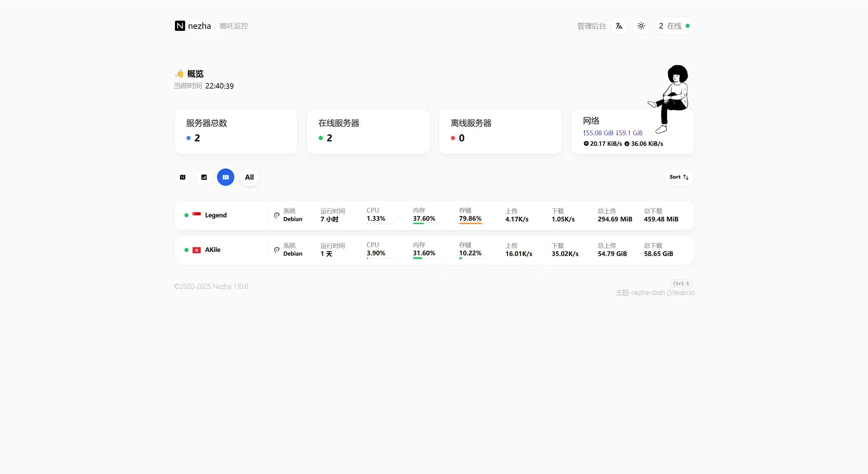Open the Sort dropdown

(x=679, y=177)
